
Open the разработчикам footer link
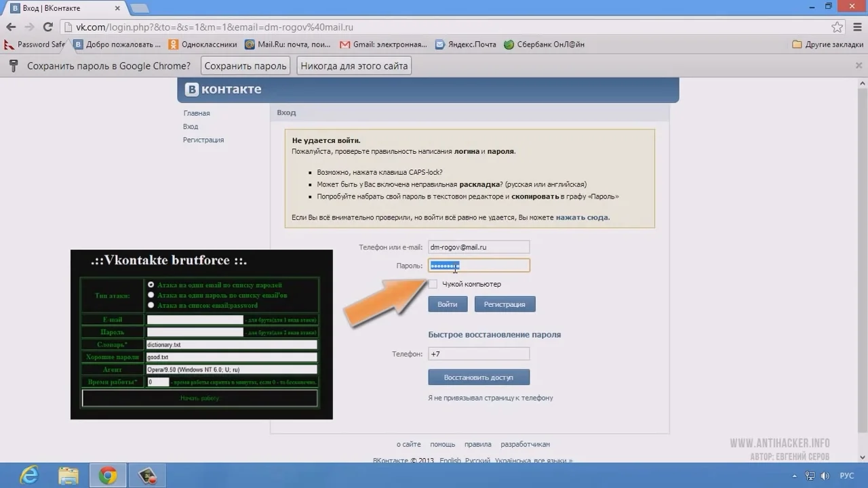(x=526, y=445)
